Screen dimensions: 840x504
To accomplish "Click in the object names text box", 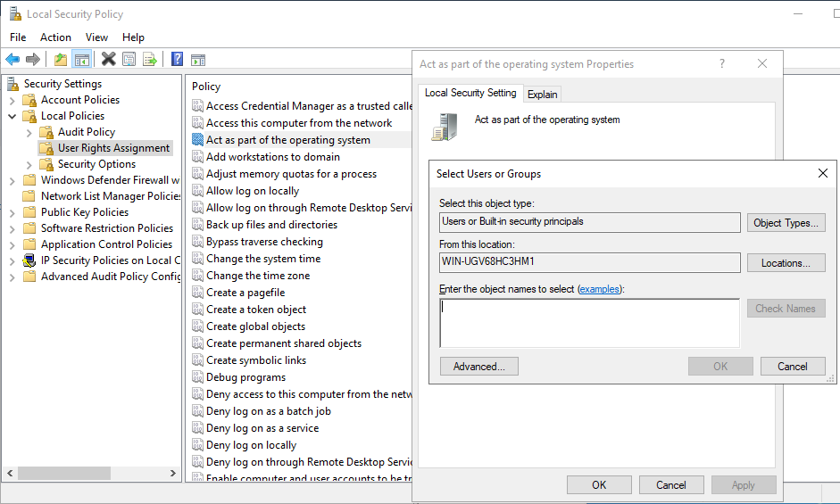I will pyautogui.click(x=589, y=323).
